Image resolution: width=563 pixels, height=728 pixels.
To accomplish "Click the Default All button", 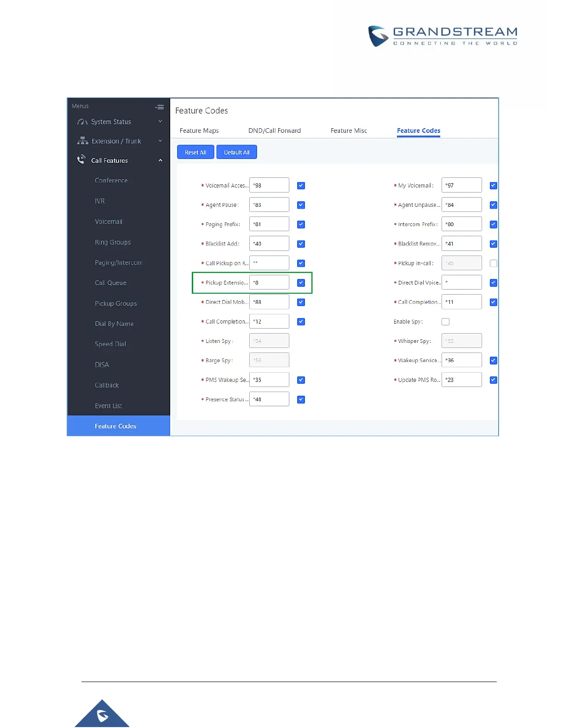I will (x=237, y=152).
